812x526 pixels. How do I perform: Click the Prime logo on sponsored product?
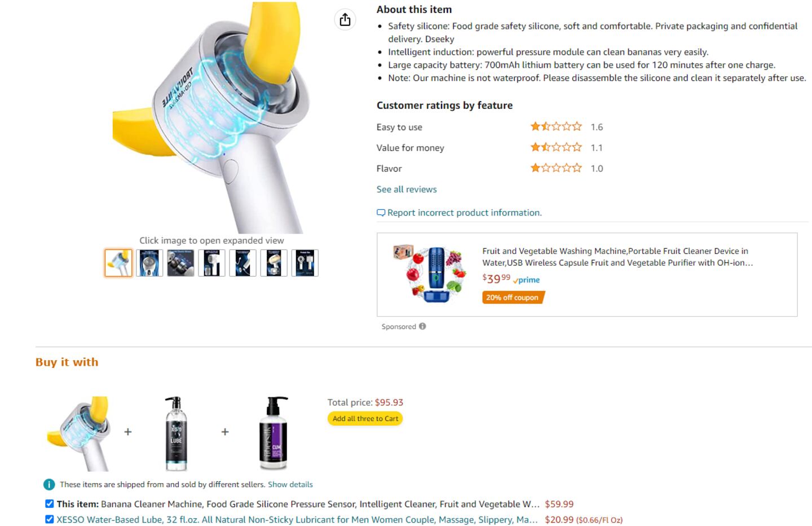pos(527,280)
